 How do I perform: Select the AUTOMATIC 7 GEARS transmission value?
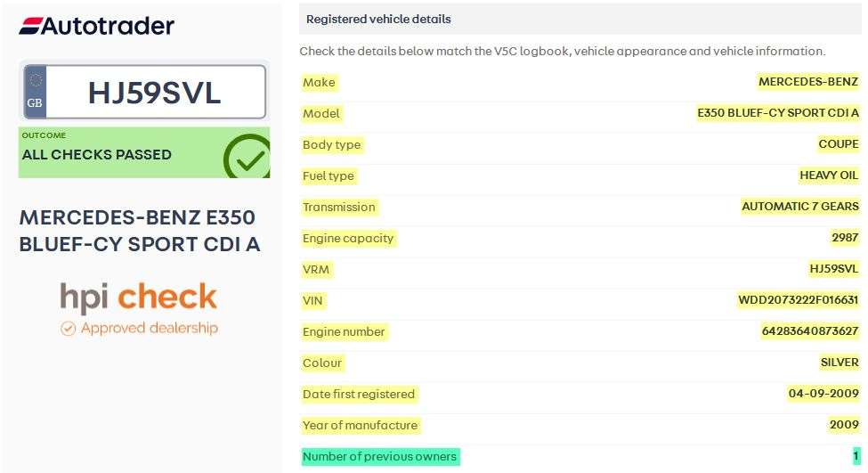point(800,206)
